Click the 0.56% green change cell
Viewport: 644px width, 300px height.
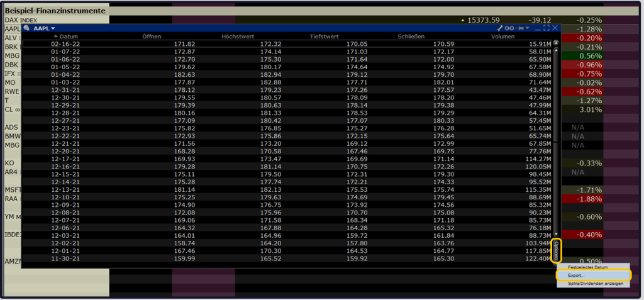click(582, 56)
